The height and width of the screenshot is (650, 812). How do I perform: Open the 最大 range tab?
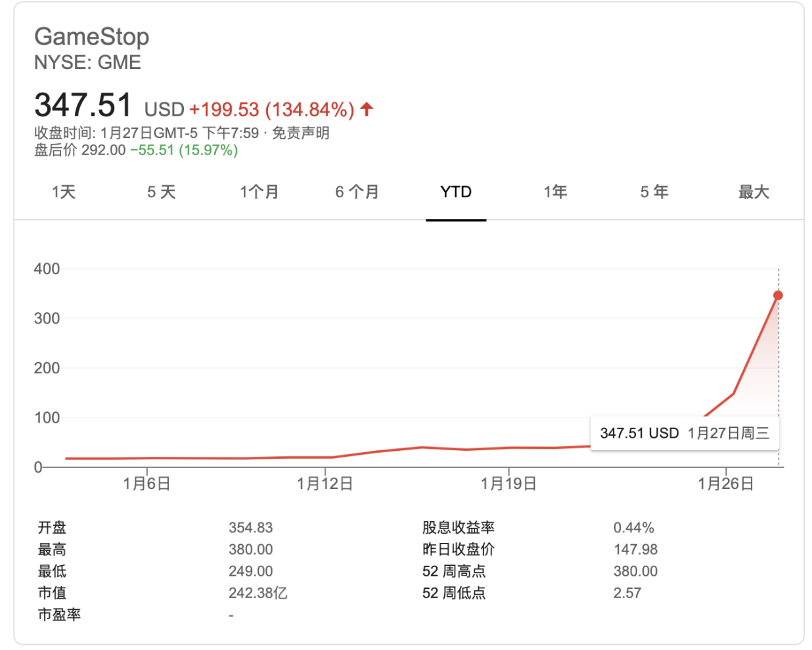click(x=754, y=192)
